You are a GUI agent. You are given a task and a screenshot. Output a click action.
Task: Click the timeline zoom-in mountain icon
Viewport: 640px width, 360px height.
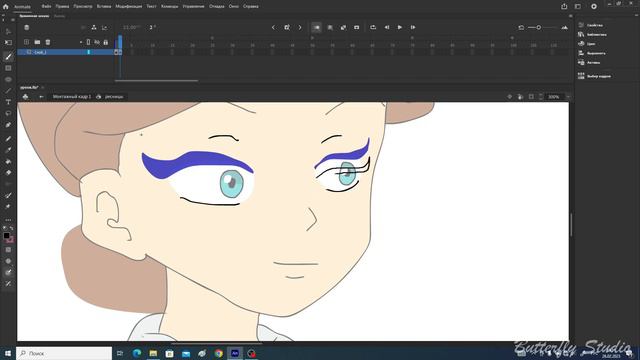[564, 27]
